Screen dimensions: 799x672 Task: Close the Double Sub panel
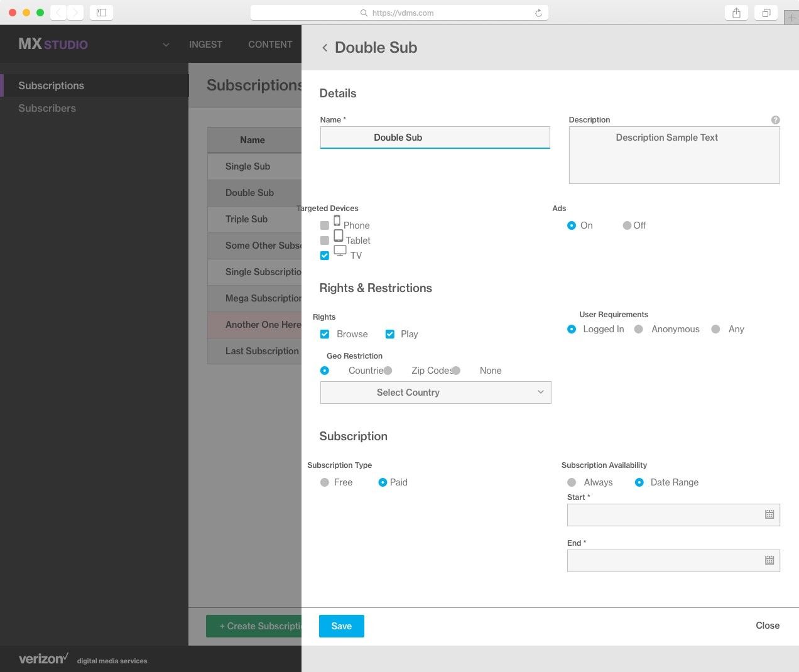pos(768,626)
